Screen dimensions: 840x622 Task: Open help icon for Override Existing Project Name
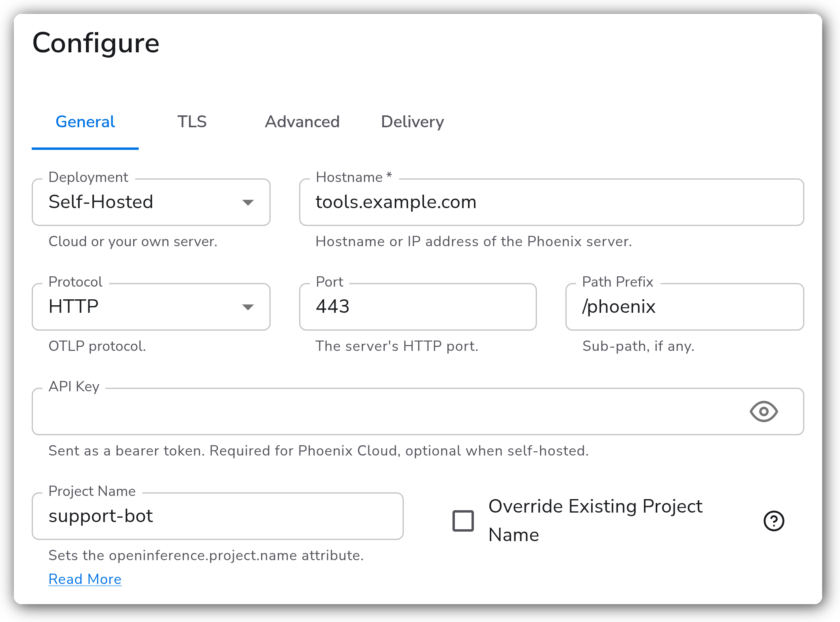(x=774, y=521)
